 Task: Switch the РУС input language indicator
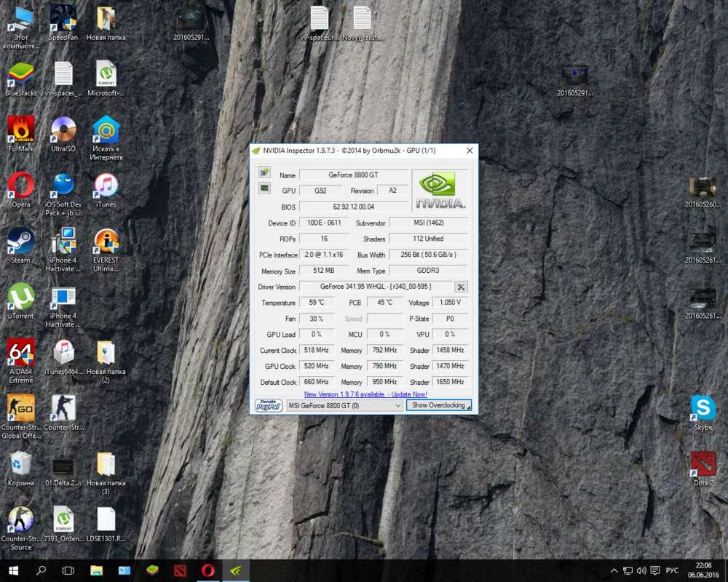point(672,570)
